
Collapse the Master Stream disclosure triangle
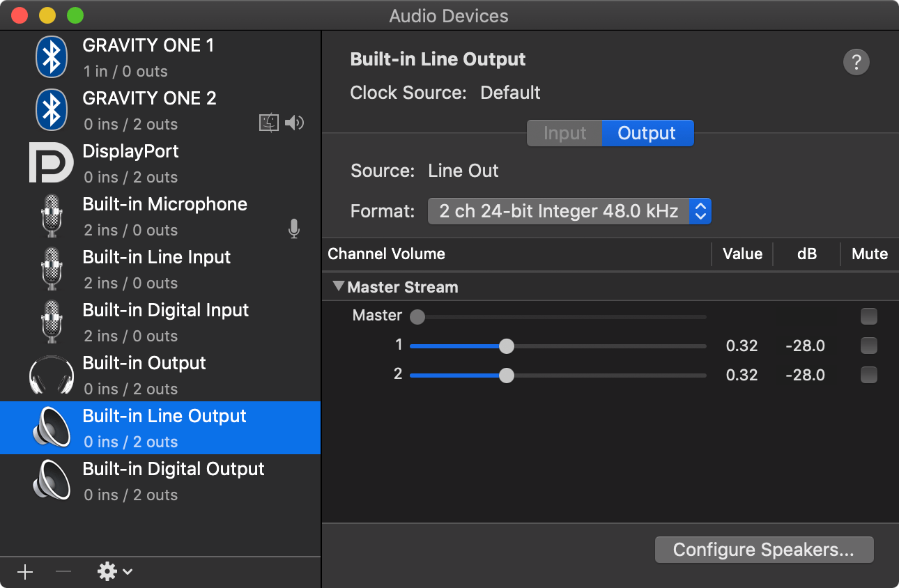point(339,286)
